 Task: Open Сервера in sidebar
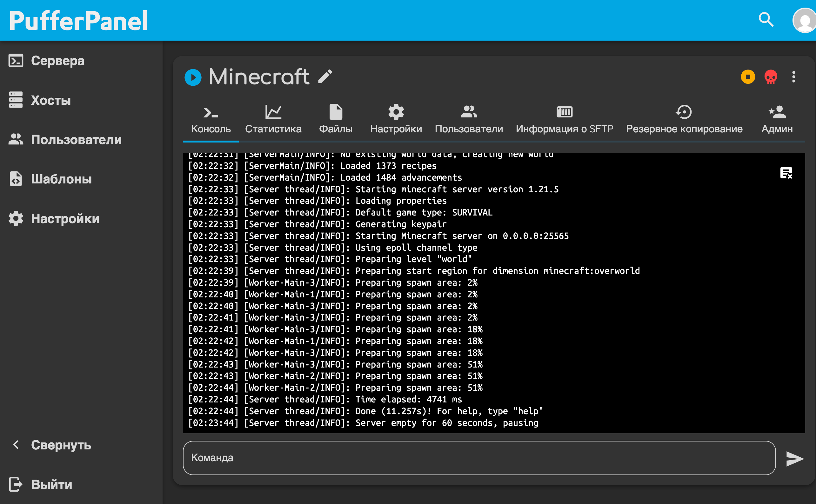81,61
